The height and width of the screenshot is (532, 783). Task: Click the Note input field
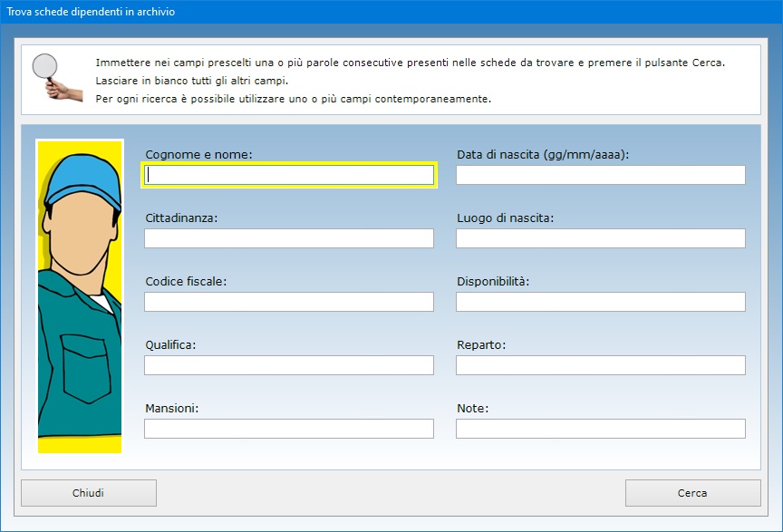(601, 429)
